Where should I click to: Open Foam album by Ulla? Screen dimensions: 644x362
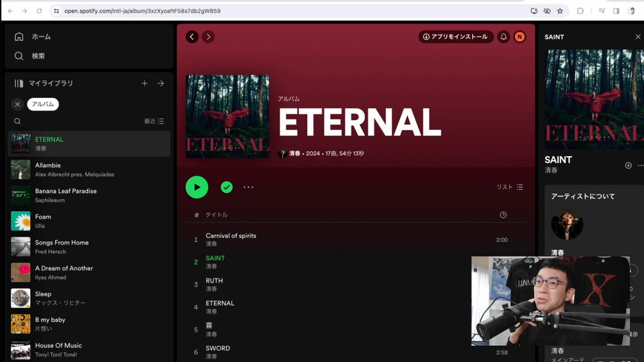pyautogui.click(x=89, y=221)
